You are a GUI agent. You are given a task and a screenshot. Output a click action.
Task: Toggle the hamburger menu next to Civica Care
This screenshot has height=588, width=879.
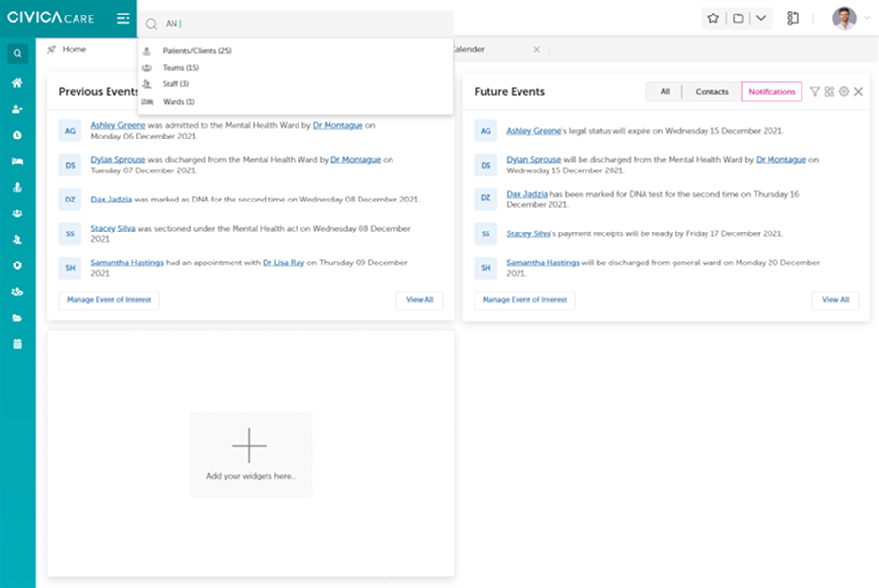pos(123,18)
